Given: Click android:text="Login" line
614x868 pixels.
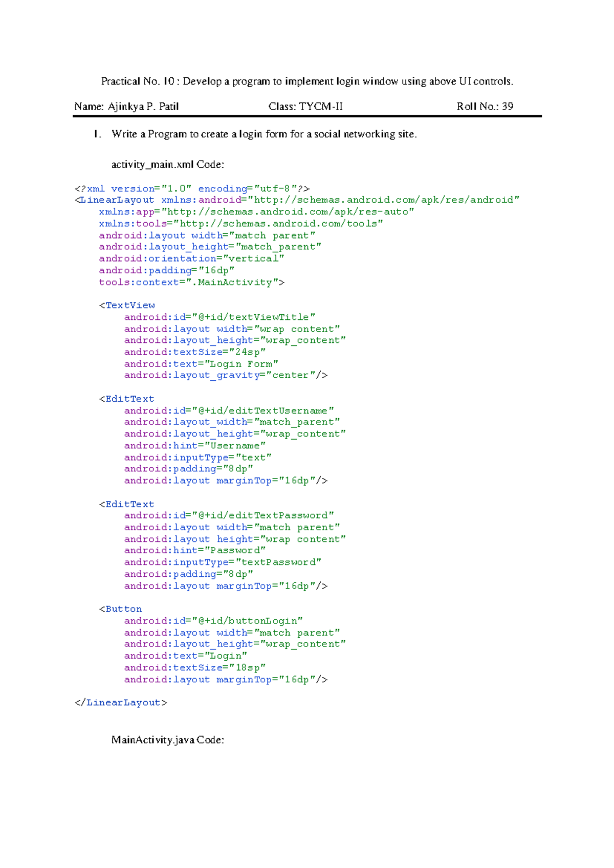Looking at the screenshot, I should pyautogui.click(x=186, y=656).
